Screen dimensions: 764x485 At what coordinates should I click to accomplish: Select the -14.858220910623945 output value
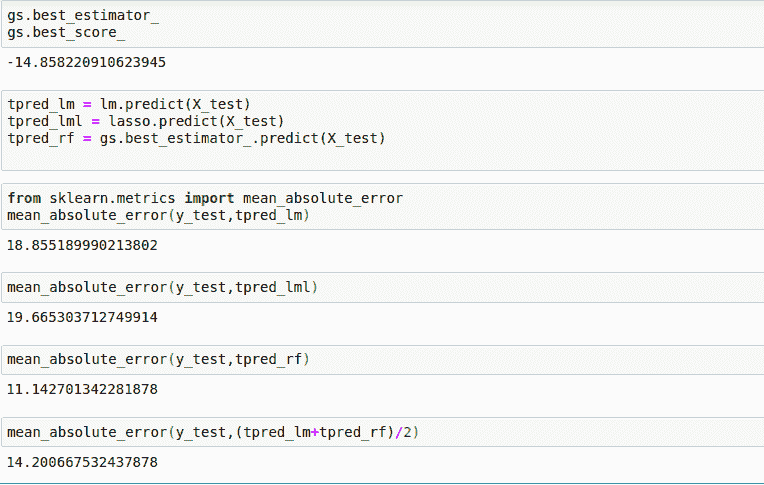click(86, 62)
